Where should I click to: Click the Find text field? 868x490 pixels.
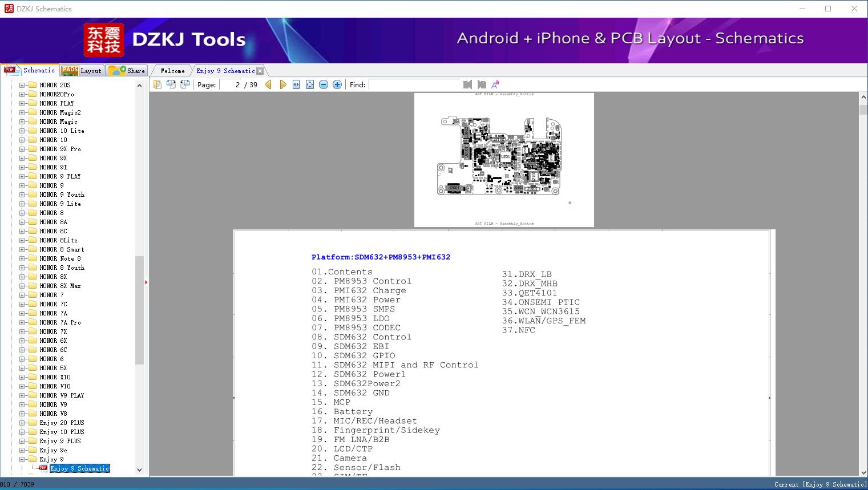[x=414, y=84]
